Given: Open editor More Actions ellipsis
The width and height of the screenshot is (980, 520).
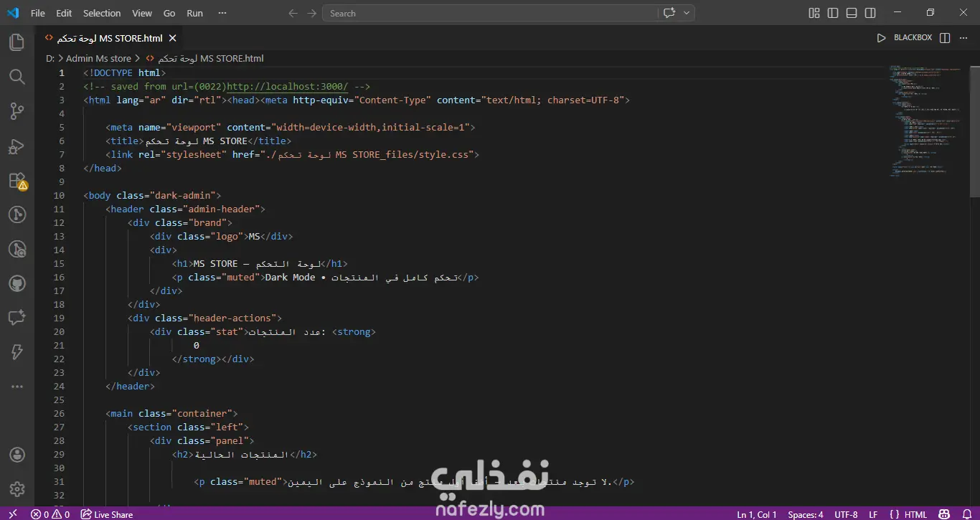Looking at the screenshot, I should point(964,38).
